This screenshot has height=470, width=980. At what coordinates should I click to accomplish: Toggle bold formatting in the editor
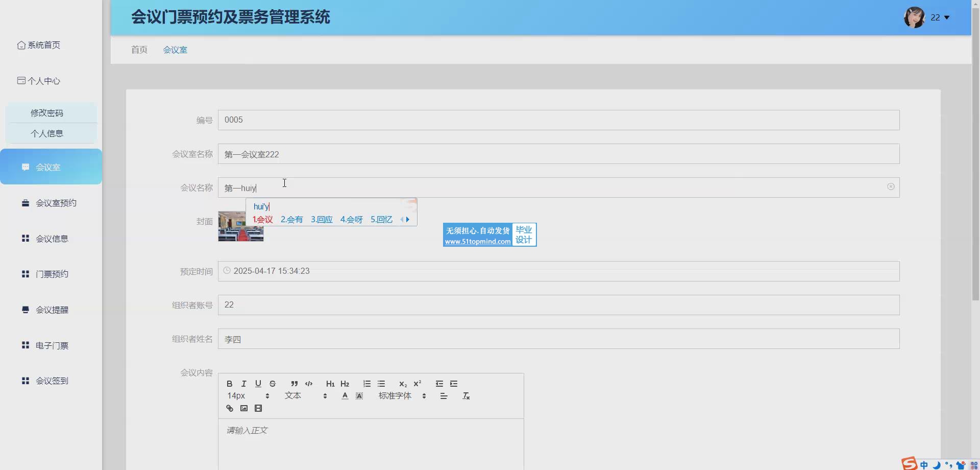pyautogui.click(x=230, y=384)
